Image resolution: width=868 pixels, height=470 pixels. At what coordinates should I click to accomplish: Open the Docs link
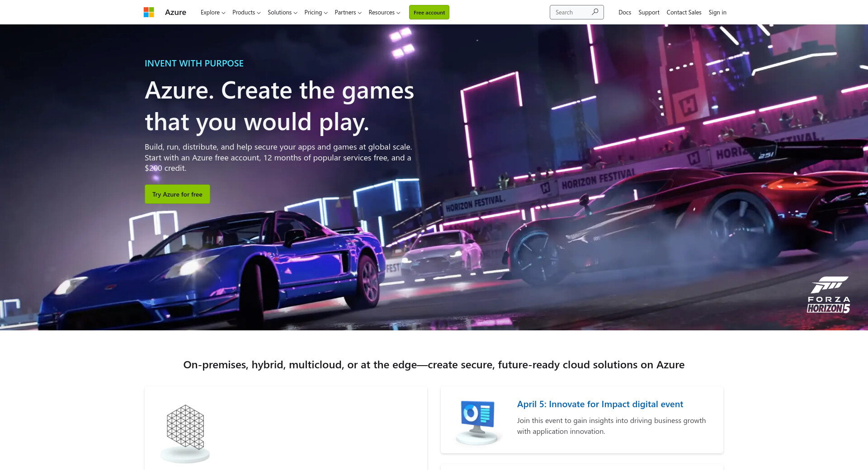click(625, 12)
